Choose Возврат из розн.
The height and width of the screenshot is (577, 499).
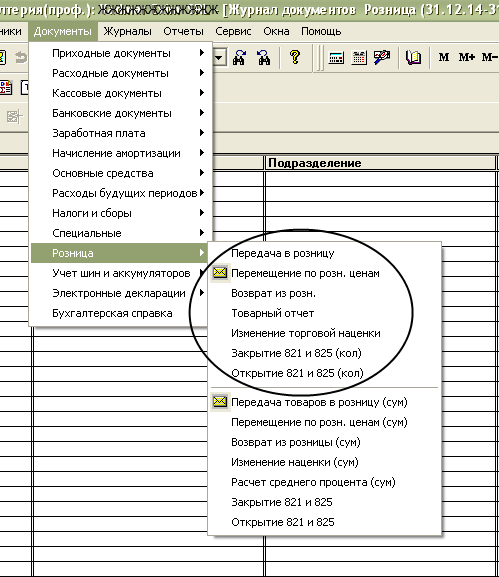coord(325,293)
